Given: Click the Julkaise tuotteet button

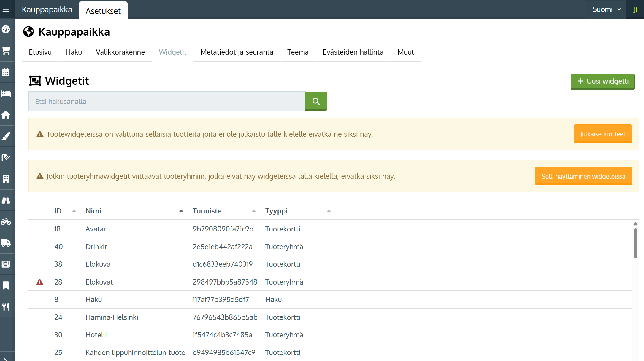Looking at the screenshot, I should coord(603,134).
